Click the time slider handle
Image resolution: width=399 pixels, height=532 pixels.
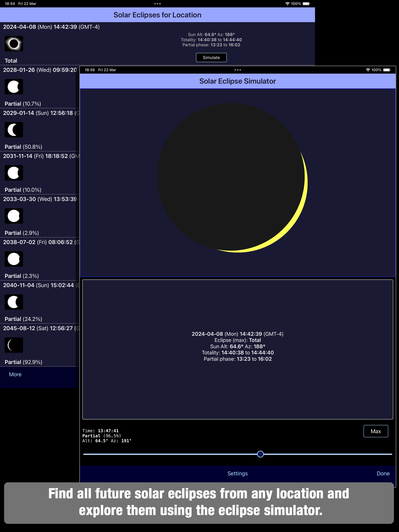[x=260, y=454]
